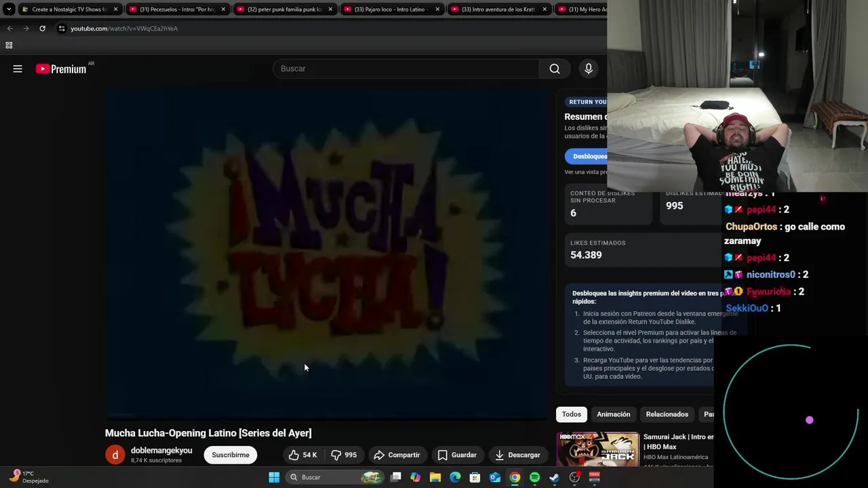Reload the page with refresh icon
The width and height of the screenshot is (868, 488).
pos(42,28)
